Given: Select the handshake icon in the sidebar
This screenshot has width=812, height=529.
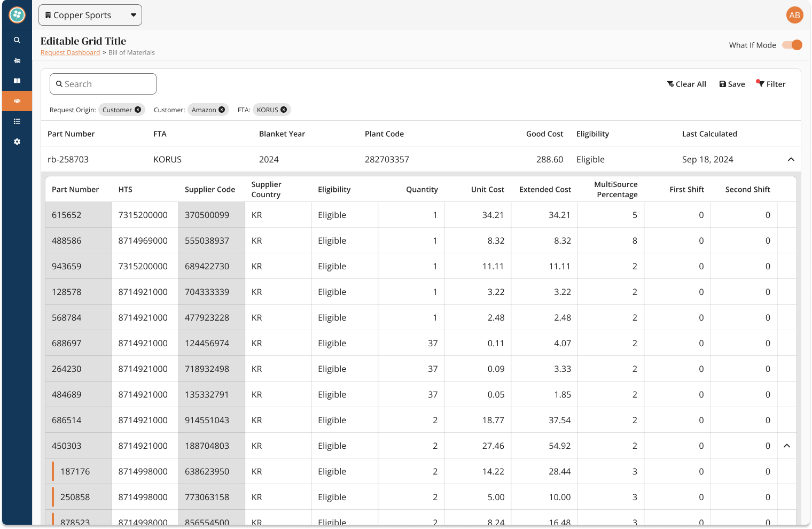Looking at the screenshot, I should [x=17, y=101].
